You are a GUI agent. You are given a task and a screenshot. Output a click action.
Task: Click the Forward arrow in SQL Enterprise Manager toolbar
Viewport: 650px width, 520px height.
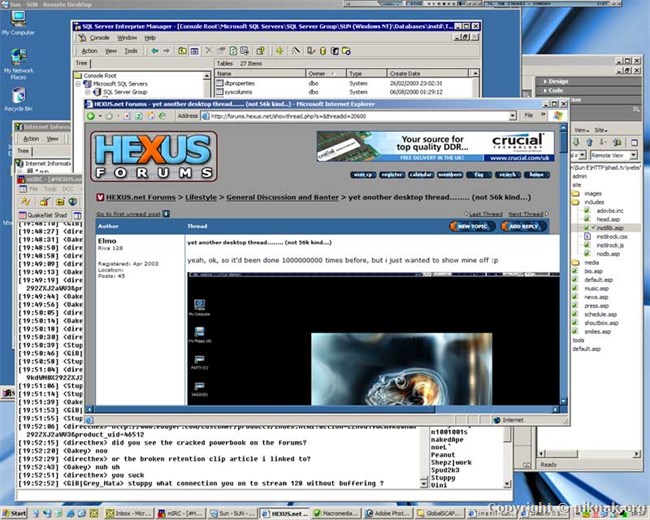pyautogui.click(x=166, y=51)
